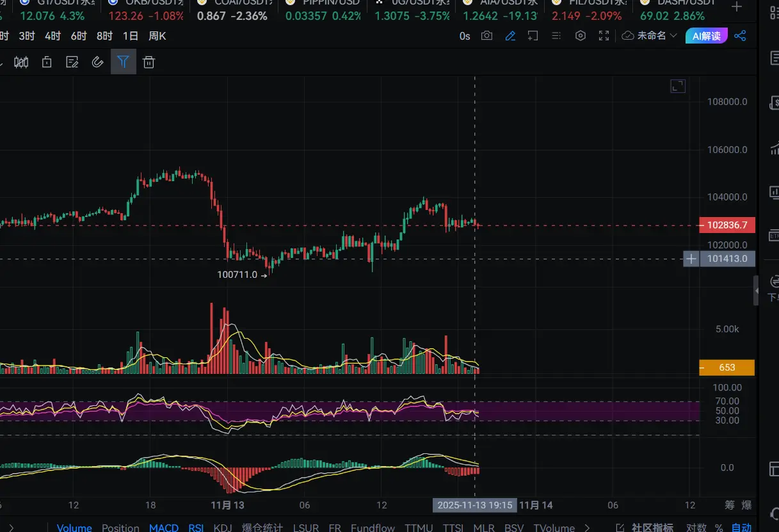Image resolution: width=779 pixels, height=532 pixels.
Task: Open the dollar bill sidebar icon
Action: click(x=774, y=102)
